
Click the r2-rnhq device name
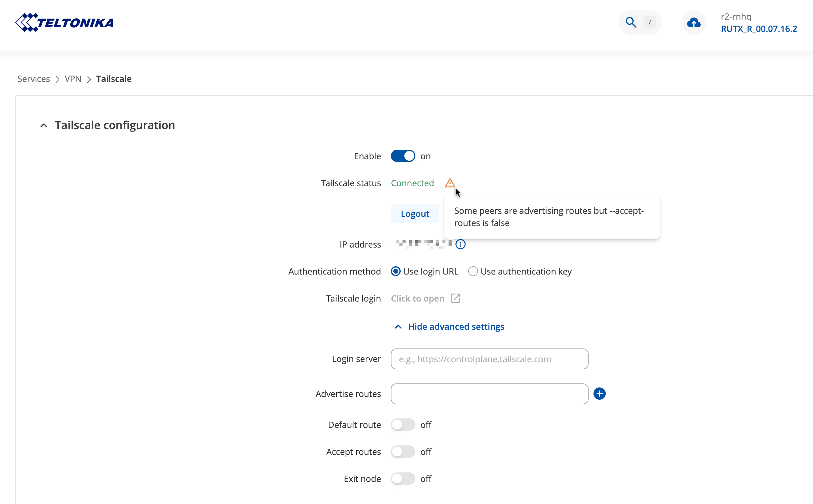[736, 16]
